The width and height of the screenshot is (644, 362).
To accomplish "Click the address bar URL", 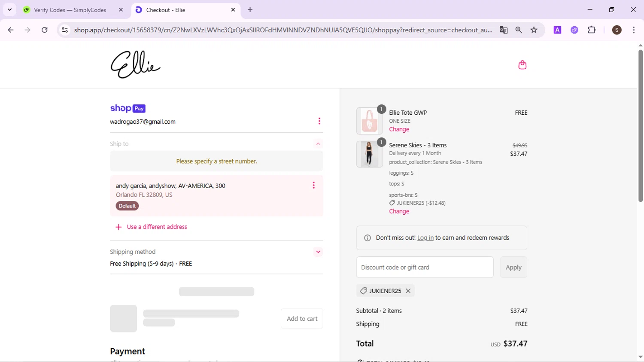I will (283, 30).
